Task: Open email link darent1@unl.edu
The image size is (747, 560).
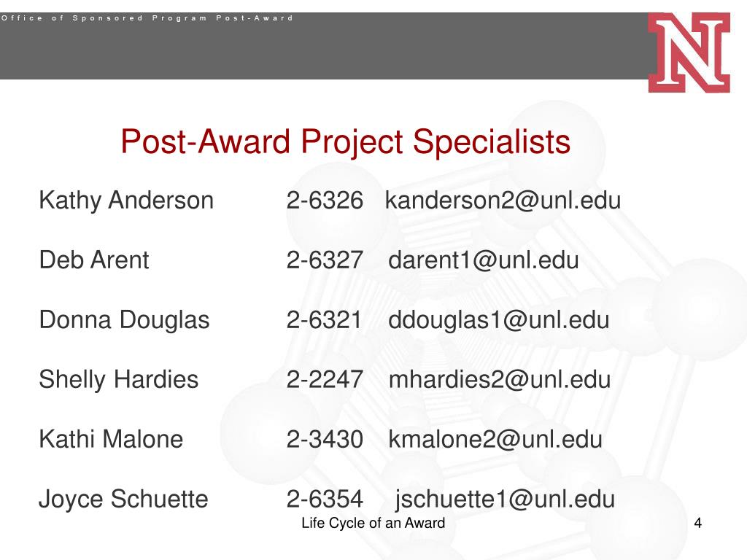Action: pyautogui.click(x=484, y=260)
